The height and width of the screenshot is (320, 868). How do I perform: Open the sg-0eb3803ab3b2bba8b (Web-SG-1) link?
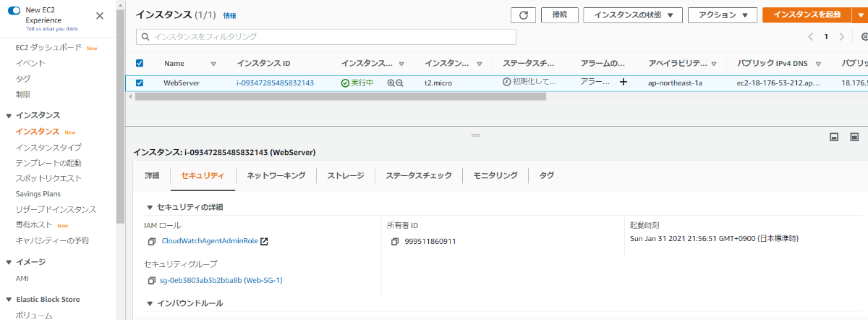coord(221,280)
